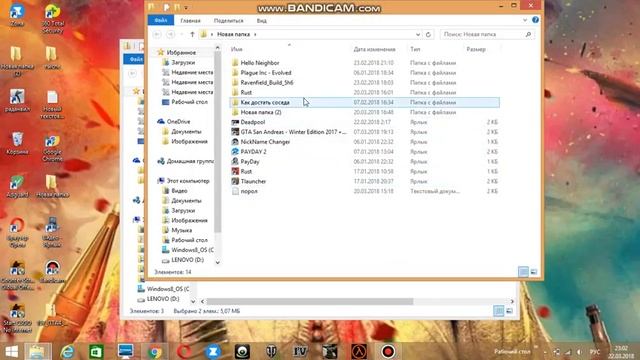Open Zona app from the taskbar
Screen dimensions: 640x360
click(x=213, y=351)
